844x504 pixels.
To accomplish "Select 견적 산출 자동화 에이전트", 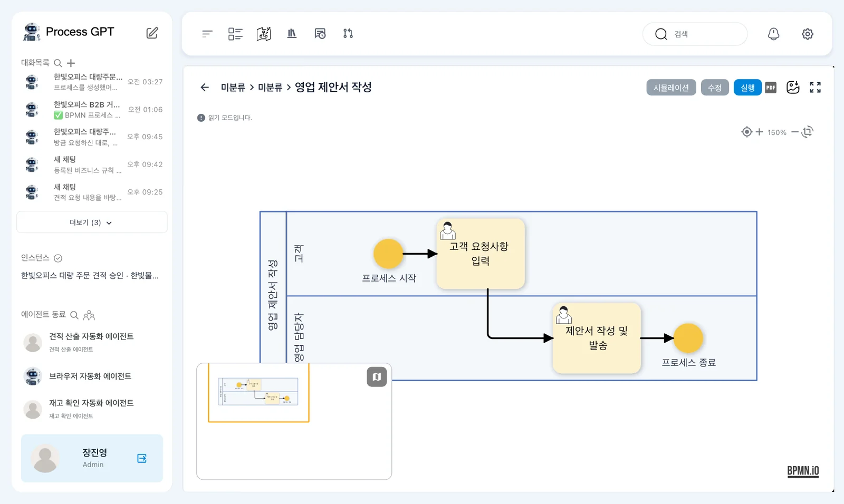I will click(92, 342).
